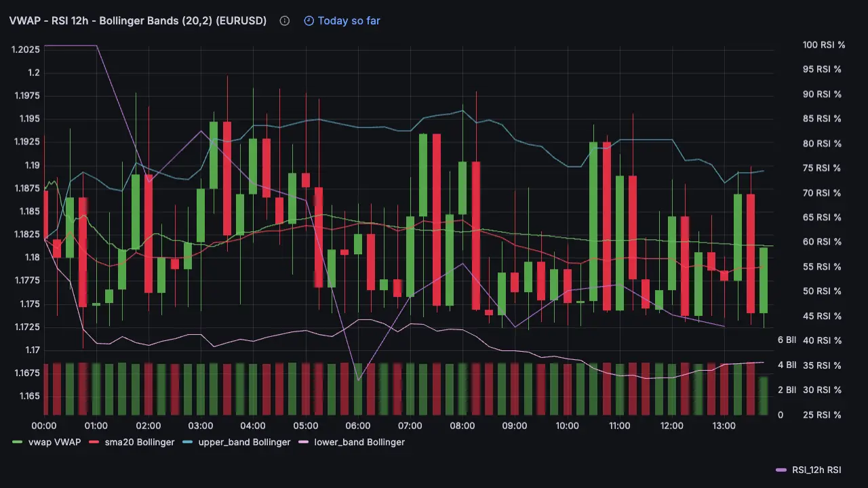The width and height of the screenshot is (868, 488).
Task: Click the 100 RSI % axis label
Action: point(824,45)
